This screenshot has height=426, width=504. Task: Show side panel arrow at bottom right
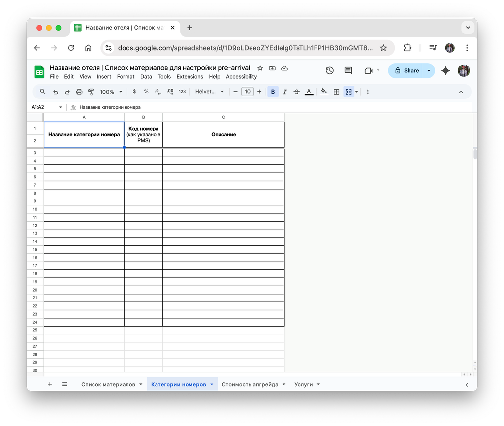(467, 385)
